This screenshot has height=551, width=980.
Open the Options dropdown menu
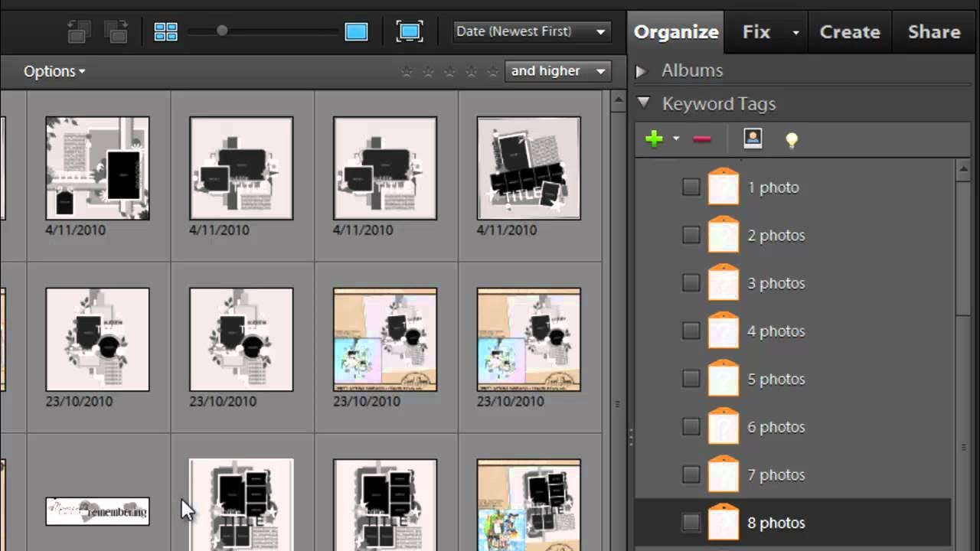(54, 71)
